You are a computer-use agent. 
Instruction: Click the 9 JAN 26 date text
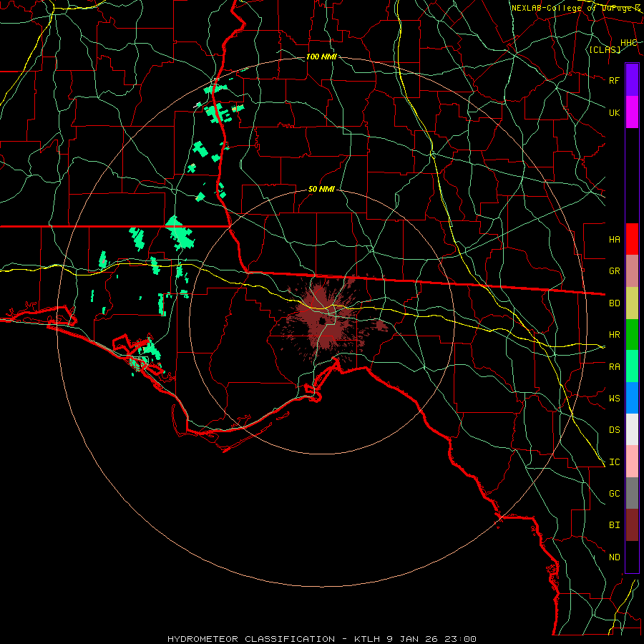412,639
